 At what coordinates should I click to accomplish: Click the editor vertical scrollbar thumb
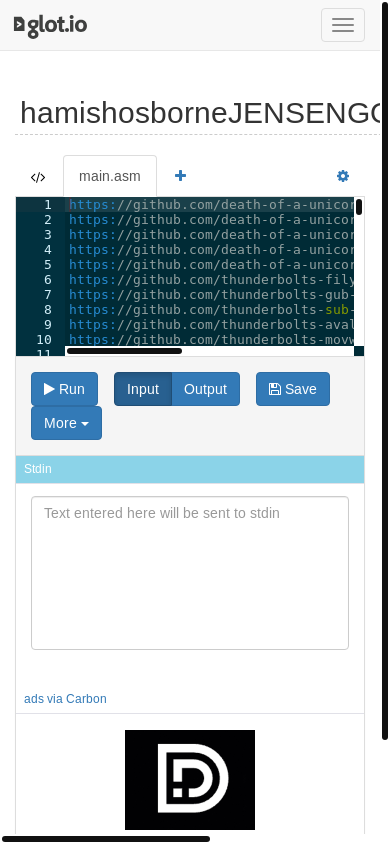(x=359, y=207)
